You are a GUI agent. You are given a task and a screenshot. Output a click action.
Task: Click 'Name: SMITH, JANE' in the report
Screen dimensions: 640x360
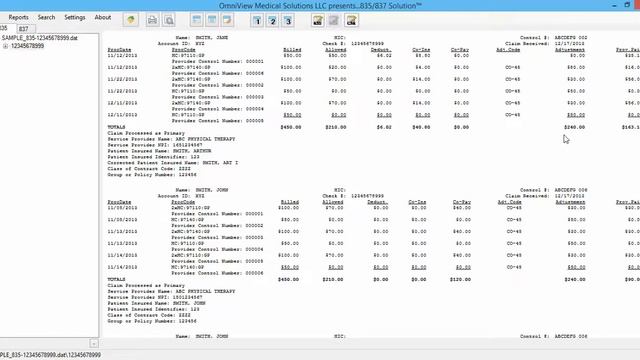pyautogui.click(x=202, y=38)
